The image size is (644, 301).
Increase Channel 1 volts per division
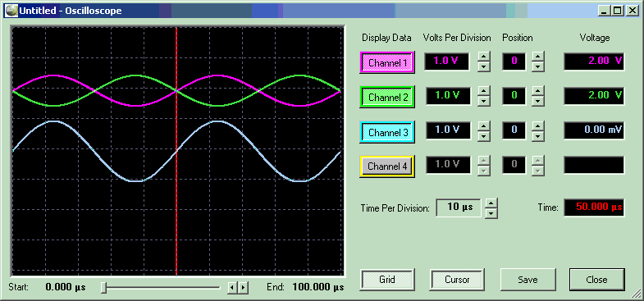484,57
